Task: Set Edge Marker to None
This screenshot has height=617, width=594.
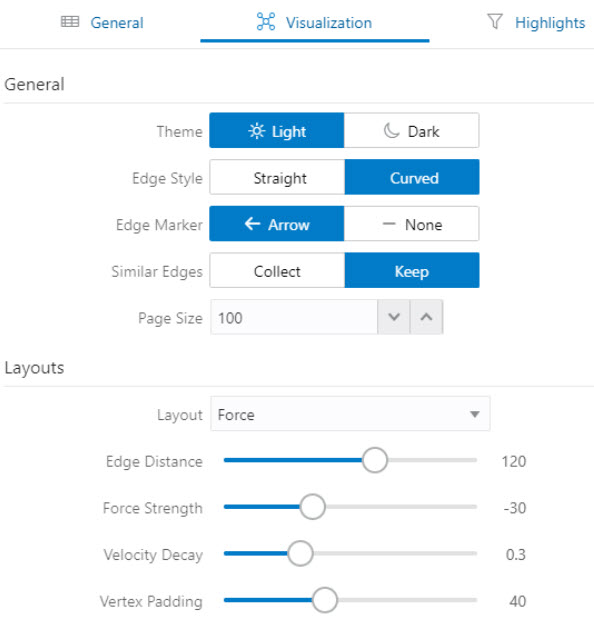Action: 411,224
